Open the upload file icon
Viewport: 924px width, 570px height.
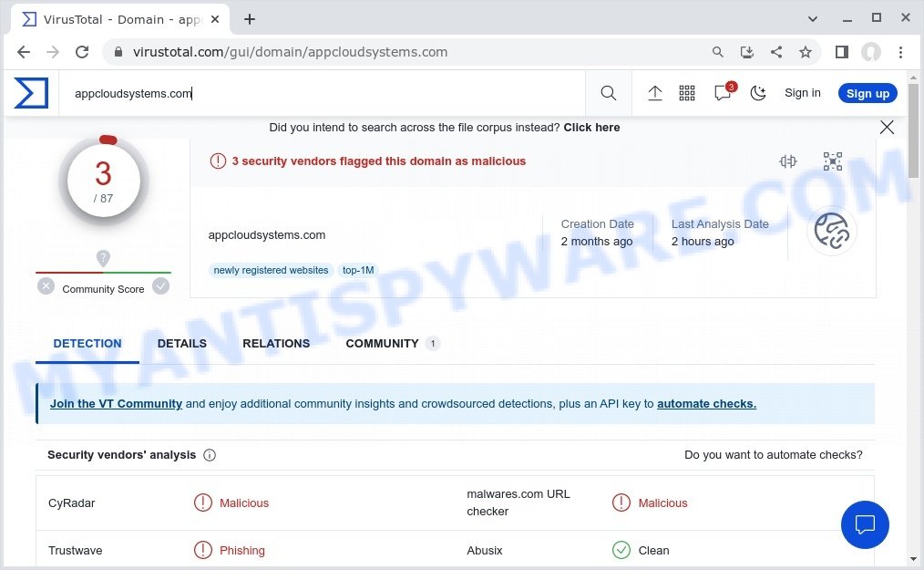click(654, 93)
